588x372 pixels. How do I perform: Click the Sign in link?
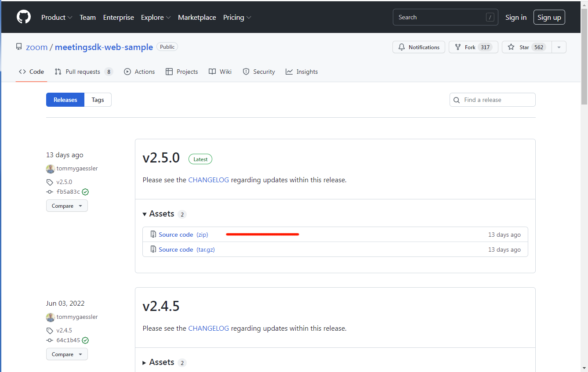point(516,18)
